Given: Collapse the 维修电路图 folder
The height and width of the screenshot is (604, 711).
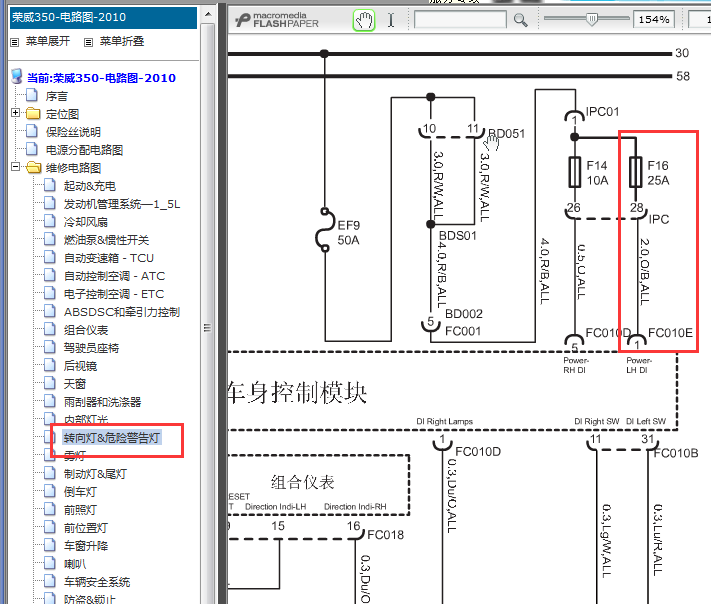Looking at the screenshot, I should (15, 166).
